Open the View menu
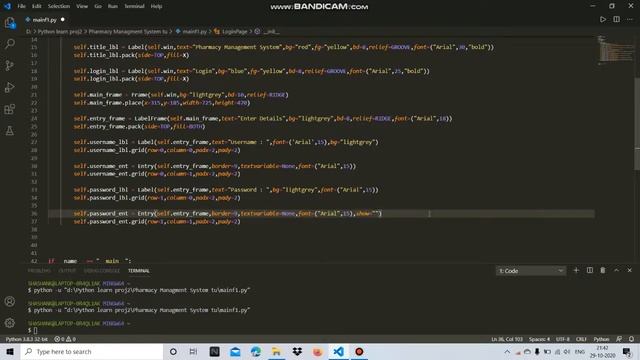 click(x=82, y=6)
